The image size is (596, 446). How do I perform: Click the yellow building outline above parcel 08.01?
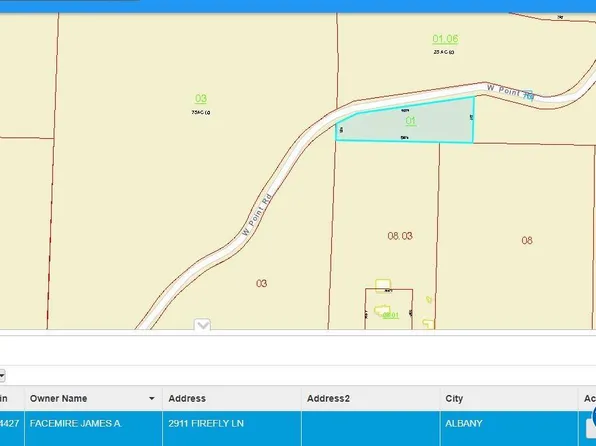pyautogui.click(x=383, y=285)
